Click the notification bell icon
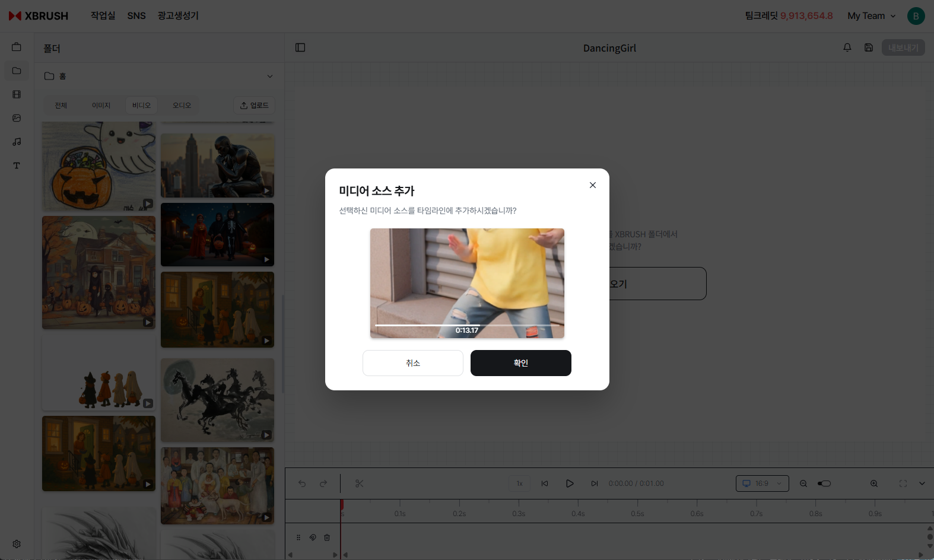The image size is (934, 560). (x=847, y=47)
